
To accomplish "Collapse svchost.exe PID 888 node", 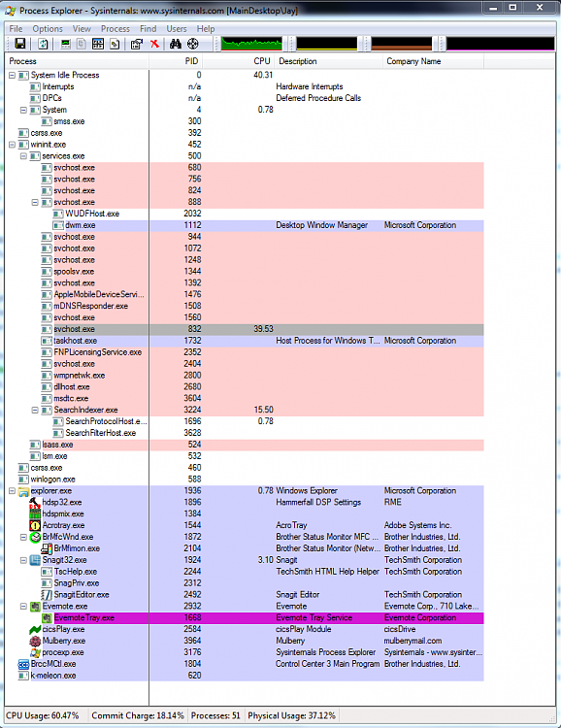I will [x=35, y=203].
